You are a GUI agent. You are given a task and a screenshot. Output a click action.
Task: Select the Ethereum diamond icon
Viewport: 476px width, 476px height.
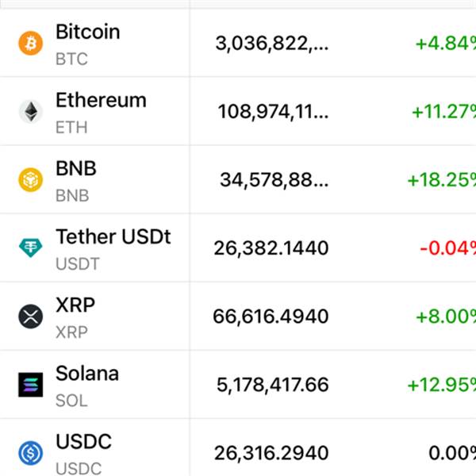pos(31,112)
